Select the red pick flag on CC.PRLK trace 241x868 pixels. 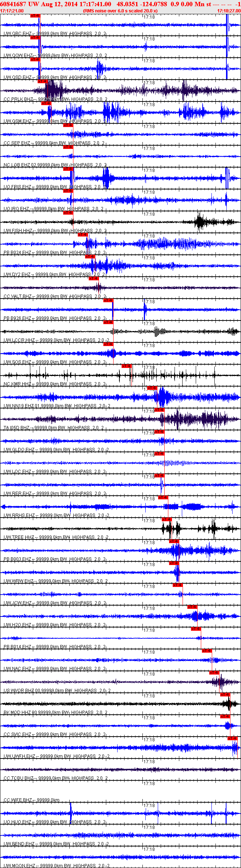coord(43,81)
